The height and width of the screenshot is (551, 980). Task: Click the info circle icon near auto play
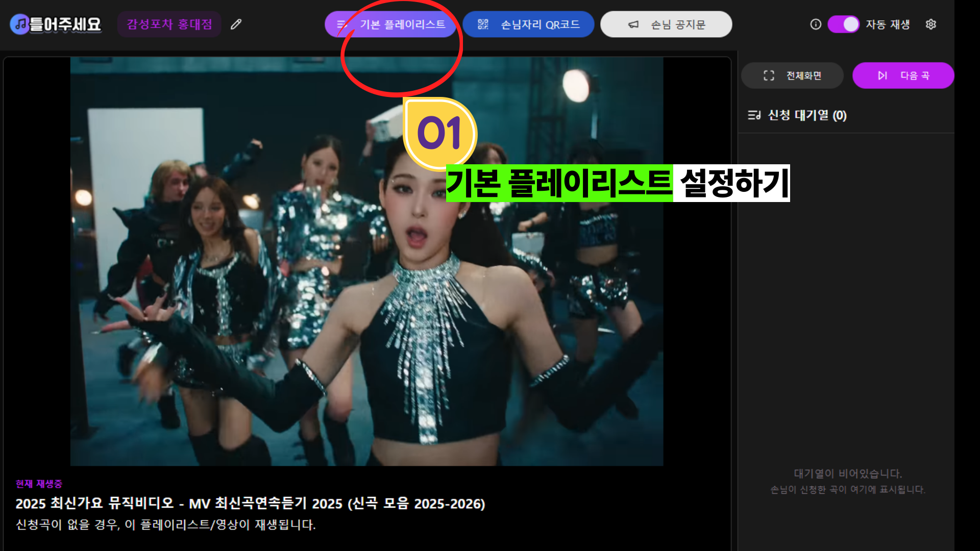[816, 24]
